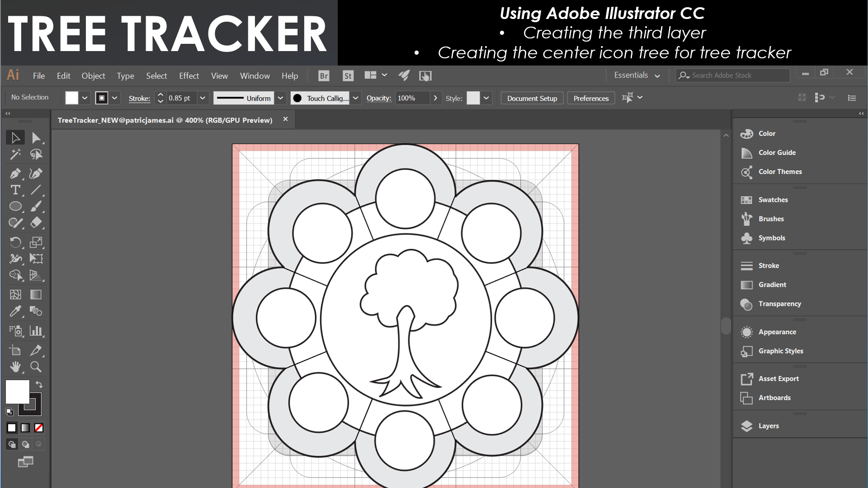Open the File menu
Screen dimensions: 868x488
39,76
